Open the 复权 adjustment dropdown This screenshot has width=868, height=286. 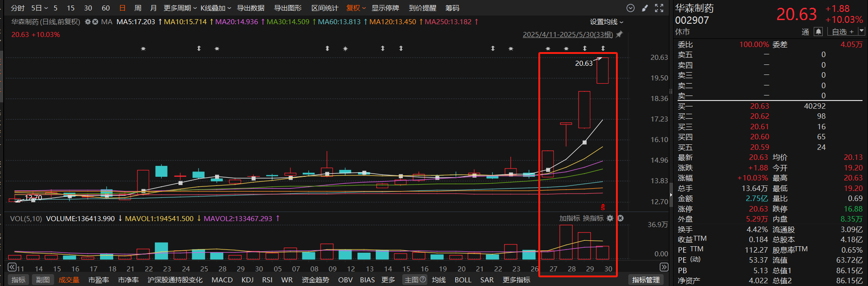point(356,8)
